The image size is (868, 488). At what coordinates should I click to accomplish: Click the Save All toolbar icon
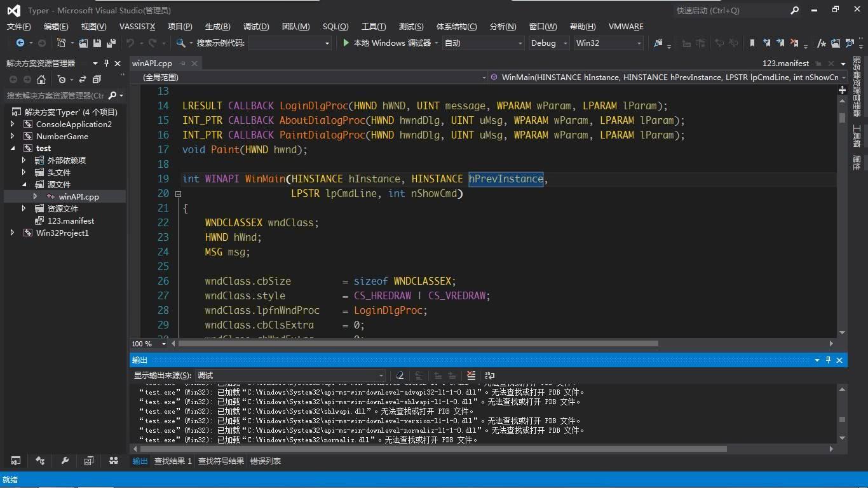coord(111,43)
